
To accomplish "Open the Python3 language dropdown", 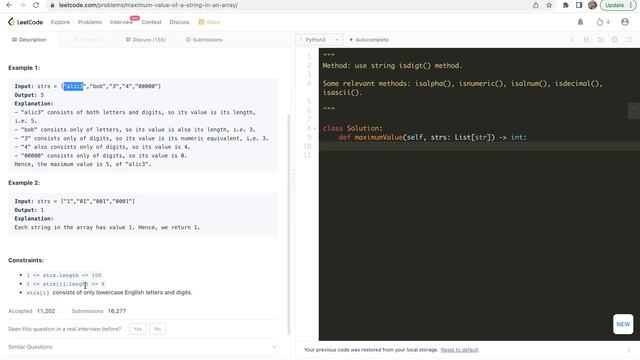I will 319,40.
